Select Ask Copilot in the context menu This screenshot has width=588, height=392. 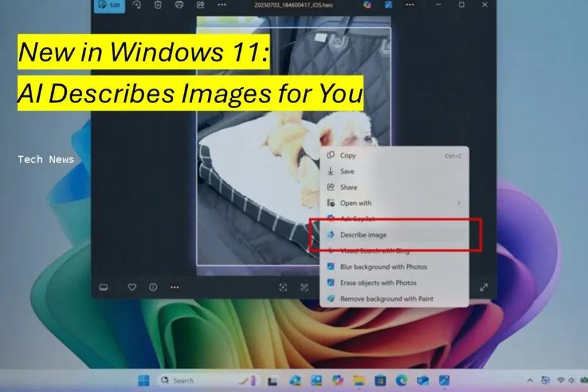(x=394, y=219)
